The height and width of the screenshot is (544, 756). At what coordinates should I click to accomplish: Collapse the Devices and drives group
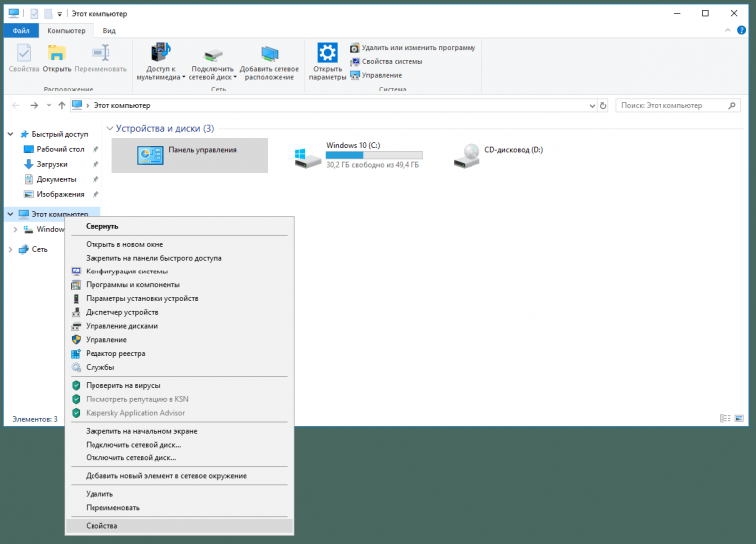(109, 129)
